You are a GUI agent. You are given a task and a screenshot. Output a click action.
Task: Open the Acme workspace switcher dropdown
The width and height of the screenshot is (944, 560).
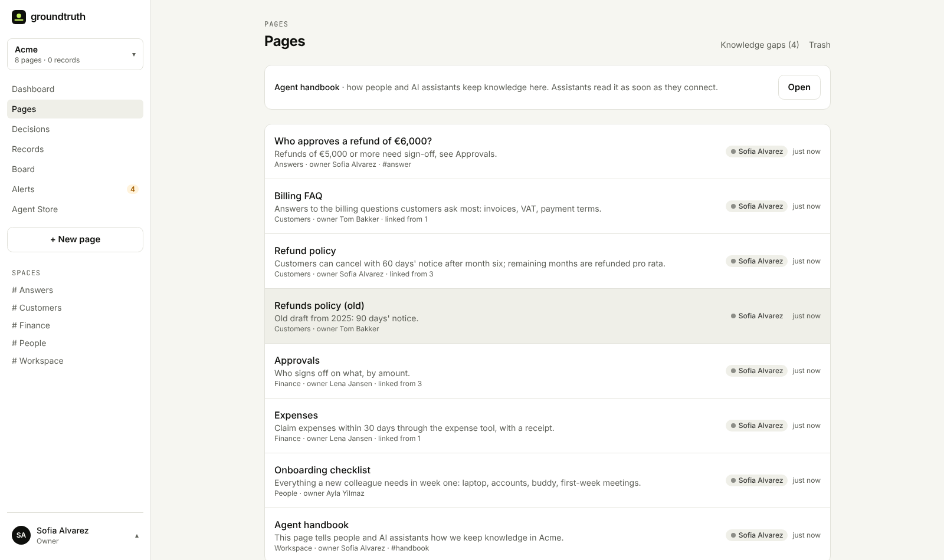pos(75,54)
